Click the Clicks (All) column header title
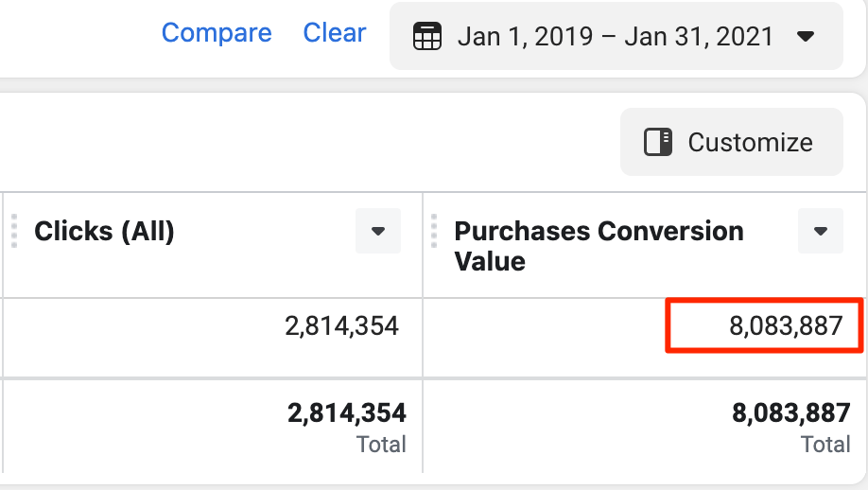 pos(104,231)
